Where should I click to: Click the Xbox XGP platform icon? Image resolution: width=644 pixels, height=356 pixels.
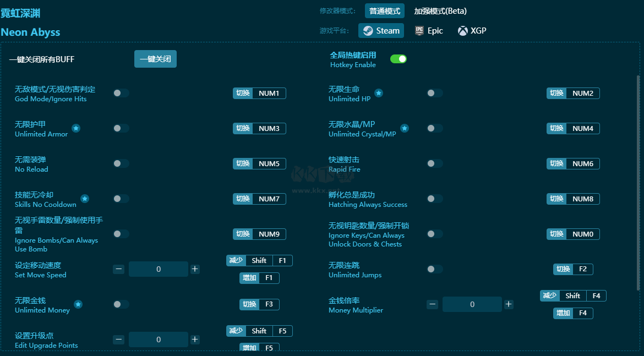coord(462,31)
